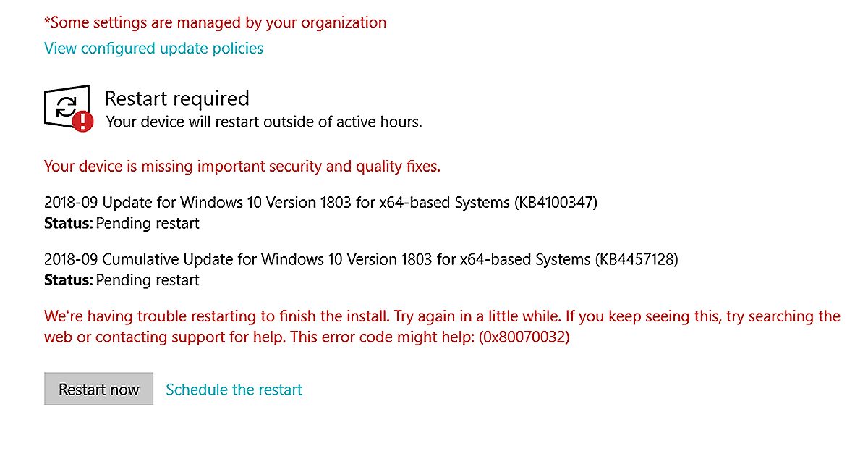Click the managed by your organization notice
868x454 pixels.
click(215, 22)
